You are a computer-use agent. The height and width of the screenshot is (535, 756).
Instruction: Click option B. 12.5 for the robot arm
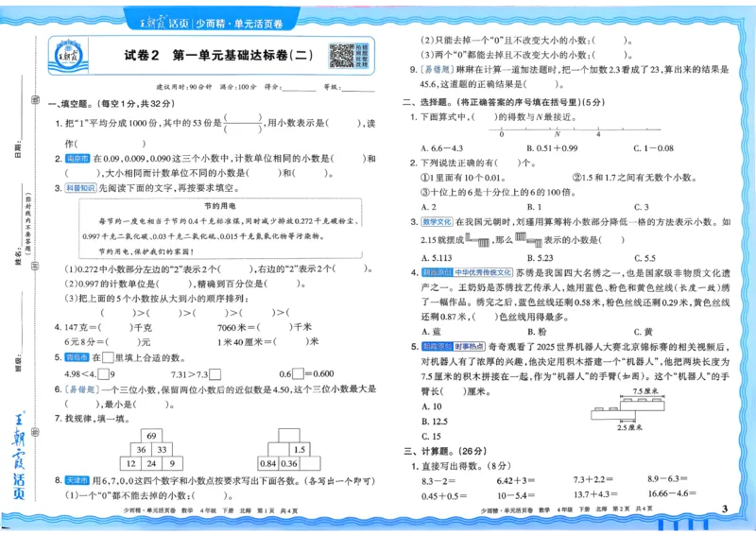click(x=435, y=422)
